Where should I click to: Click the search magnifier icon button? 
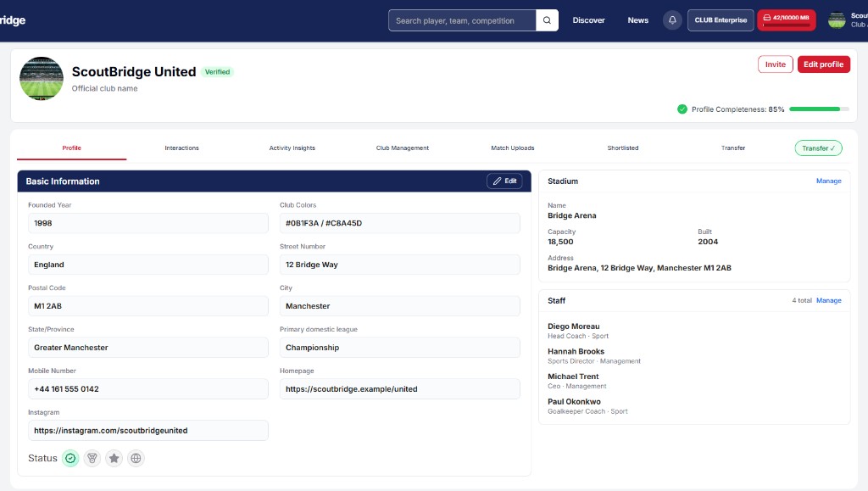[x=547, y=20]
